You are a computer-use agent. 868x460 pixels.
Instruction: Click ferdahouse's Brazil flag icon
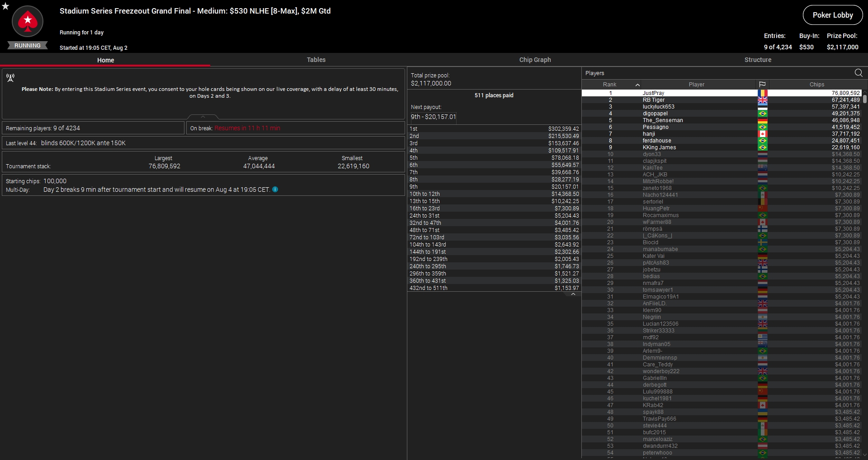pos(763,141)
